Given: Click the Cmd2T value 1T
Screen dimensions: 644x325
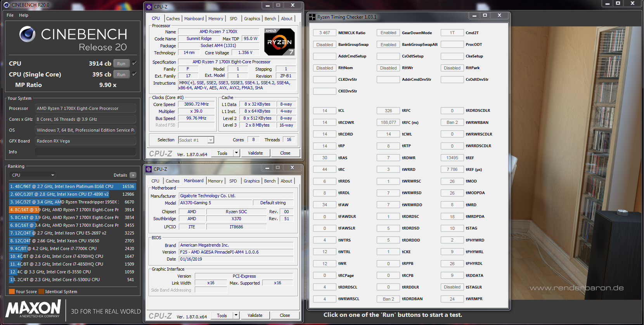Looking at the screenshot, I should point(452,33).
